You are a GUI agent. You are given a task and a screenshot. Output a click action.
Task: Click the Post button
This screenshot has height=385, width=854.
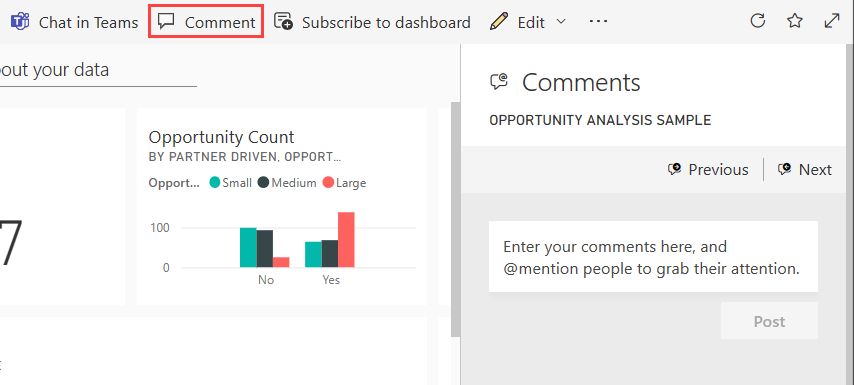(x=769, y=321)
